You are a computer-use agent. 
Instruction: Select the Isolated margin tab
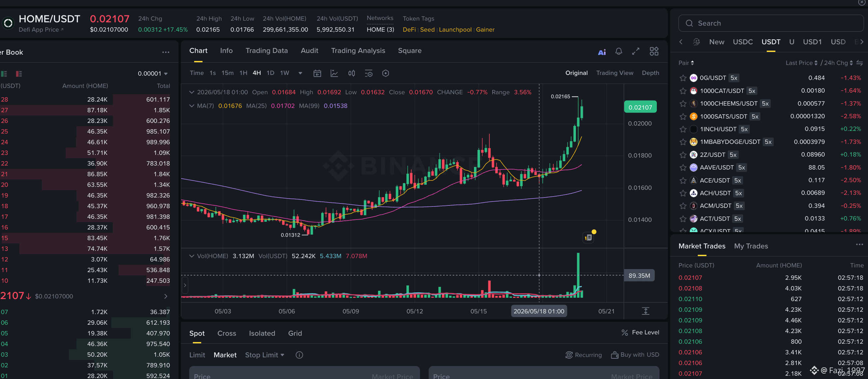pyautogui.click(x=262, y=333)
